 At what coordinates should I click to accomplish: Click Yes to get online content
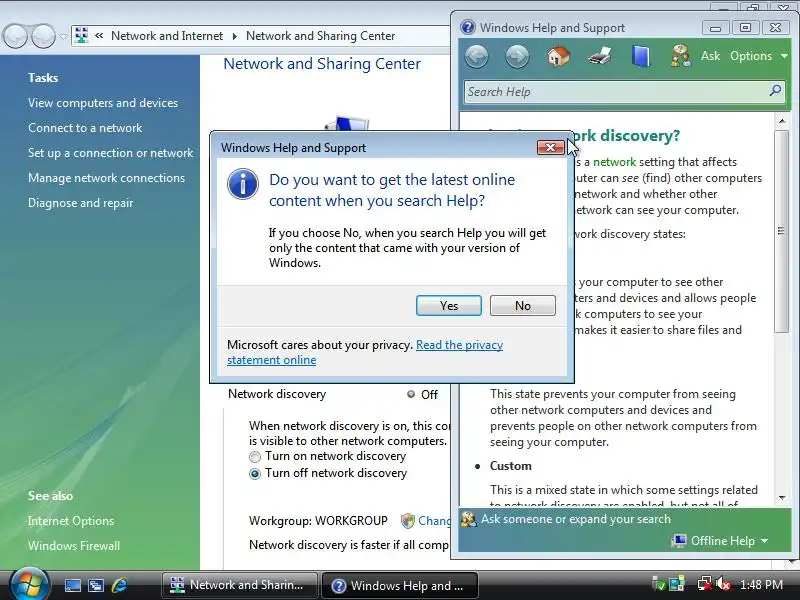(448, 306)
